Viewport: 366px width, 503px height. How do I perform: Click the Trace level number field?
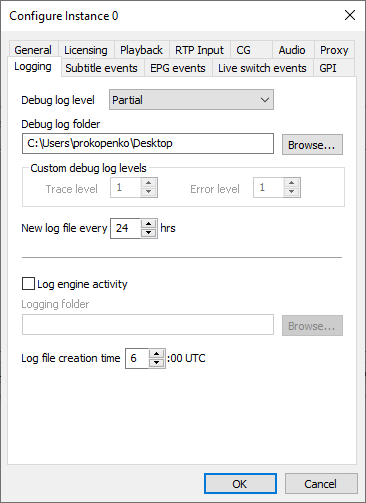126,188
